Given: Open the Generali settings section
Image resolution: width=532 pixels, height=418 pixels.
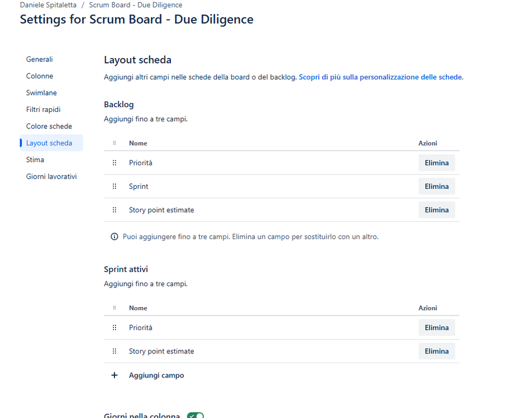Looking at the screenshot, I should 39,59.
